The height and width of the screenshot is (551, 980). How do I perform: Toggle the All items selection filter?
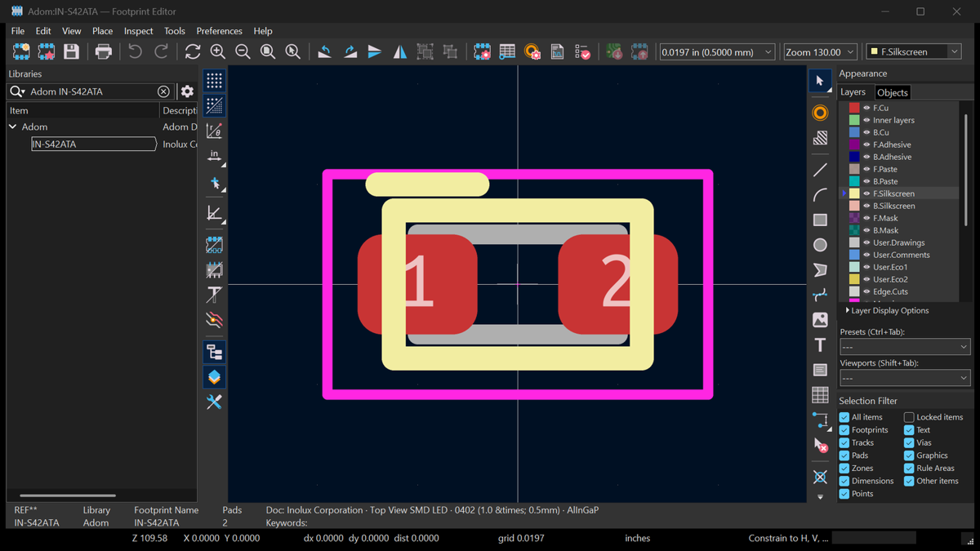click(844, 417)
